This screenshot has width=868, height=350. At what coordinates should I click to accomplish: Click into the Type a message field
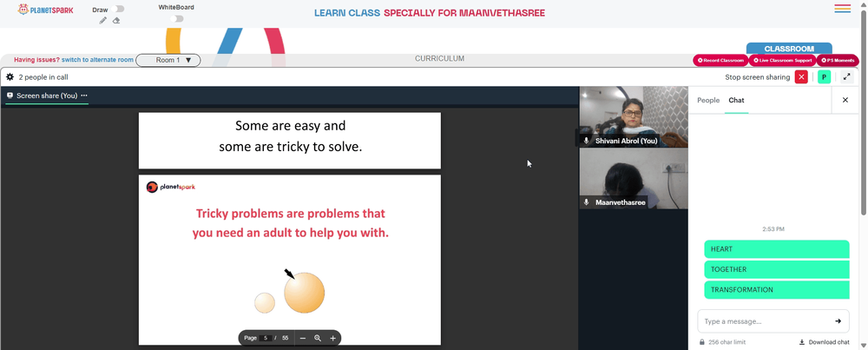[773, 321]
